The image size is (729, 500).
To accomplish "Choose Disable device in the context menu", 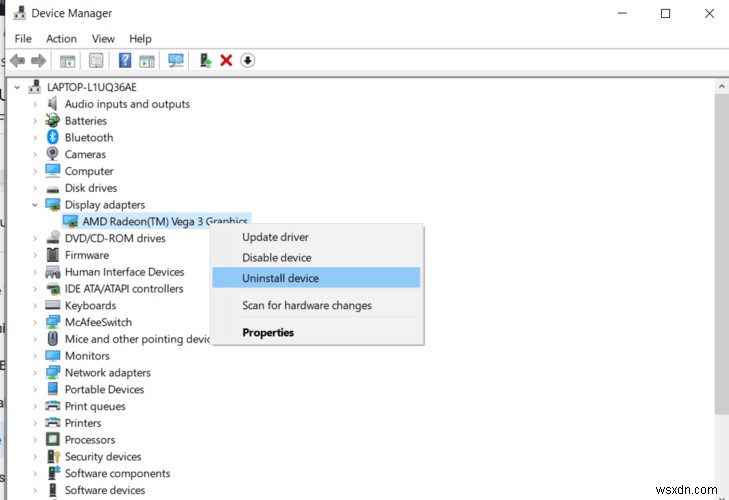I will [317, 257].
